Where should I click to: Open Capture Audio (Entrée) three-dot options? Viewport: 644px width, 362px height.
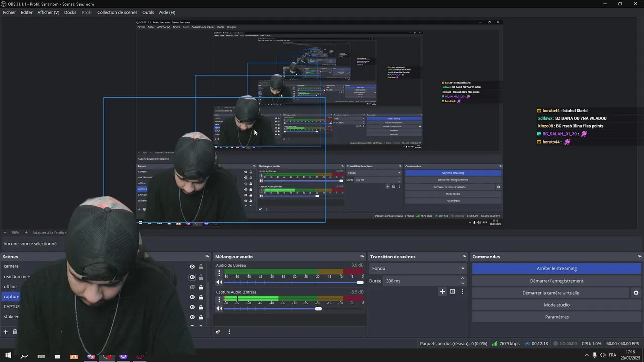pos(219,300)
